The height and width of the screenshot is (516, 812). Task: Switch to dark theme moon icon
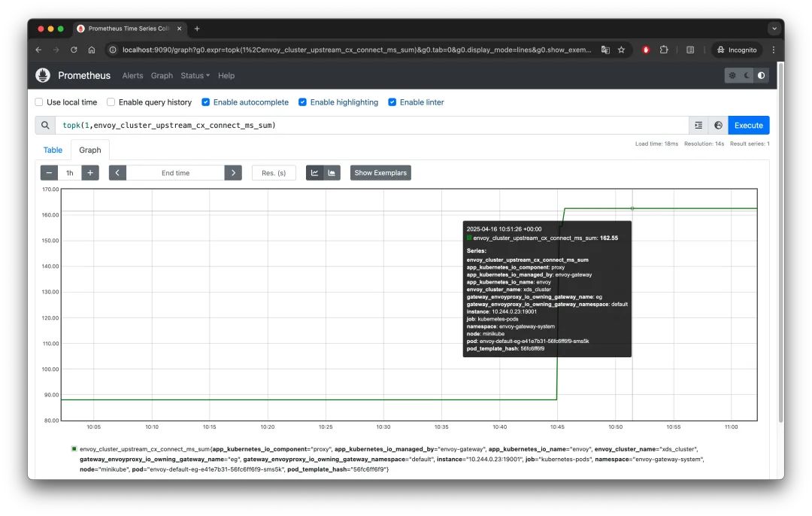(747, 76)
